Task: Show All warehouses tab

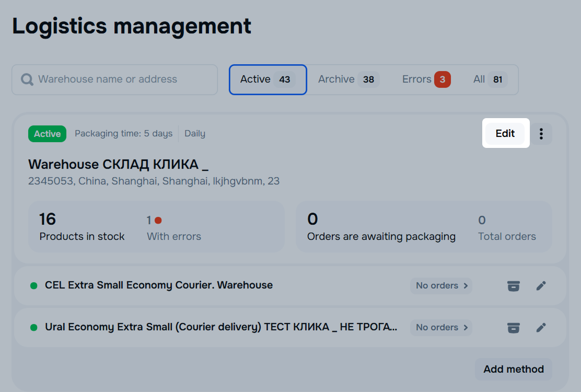Action: point(490,79)
